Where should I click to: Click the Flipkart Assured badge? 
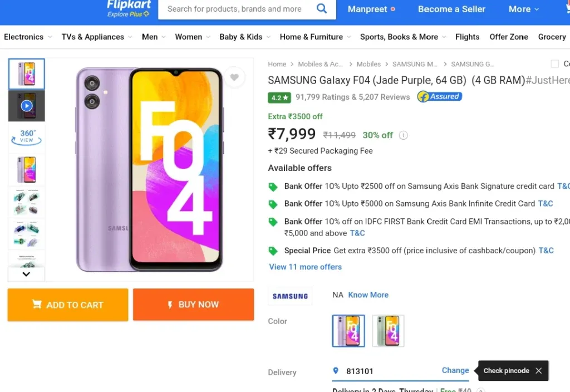440,97
